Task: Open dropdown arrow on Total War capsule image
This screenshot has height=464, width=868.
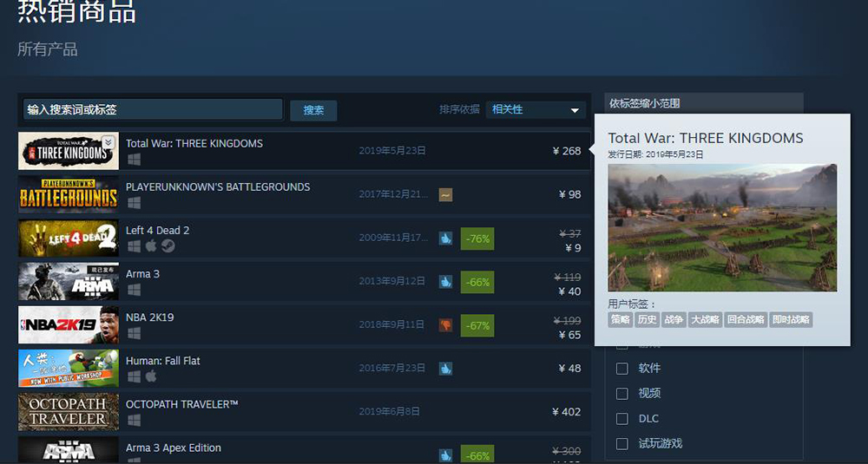Action: point(108,142)
